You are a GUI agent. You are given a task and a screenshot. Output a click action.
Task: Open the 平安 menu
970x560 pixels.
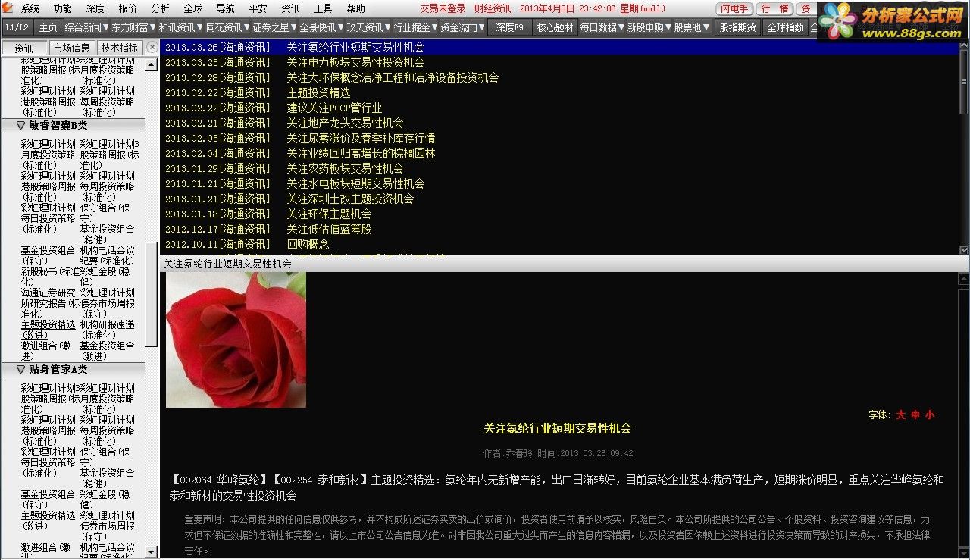[x=258, y=9]
